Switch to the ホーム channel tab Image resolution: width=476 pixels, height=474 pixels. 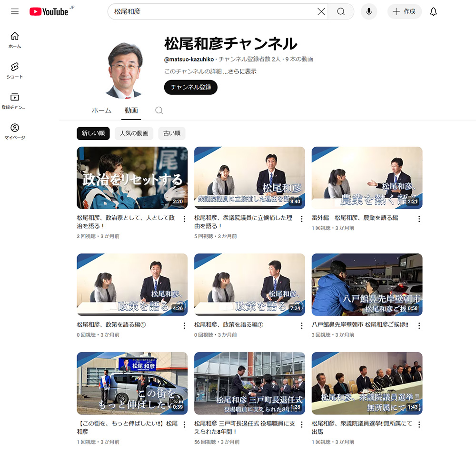pos(101,110)
